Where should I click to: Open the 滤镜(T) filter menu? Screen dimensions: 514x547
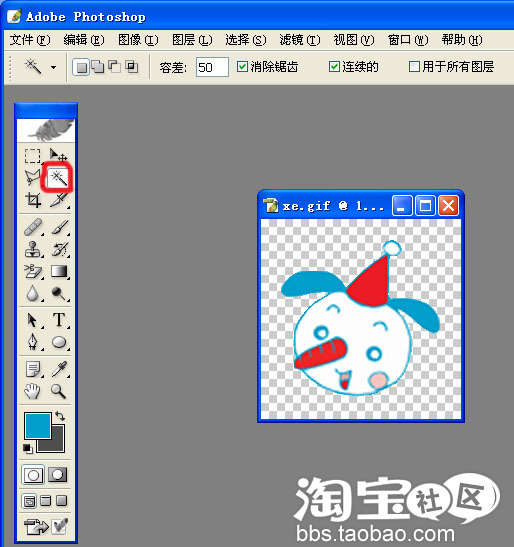[x=299, y=40]
